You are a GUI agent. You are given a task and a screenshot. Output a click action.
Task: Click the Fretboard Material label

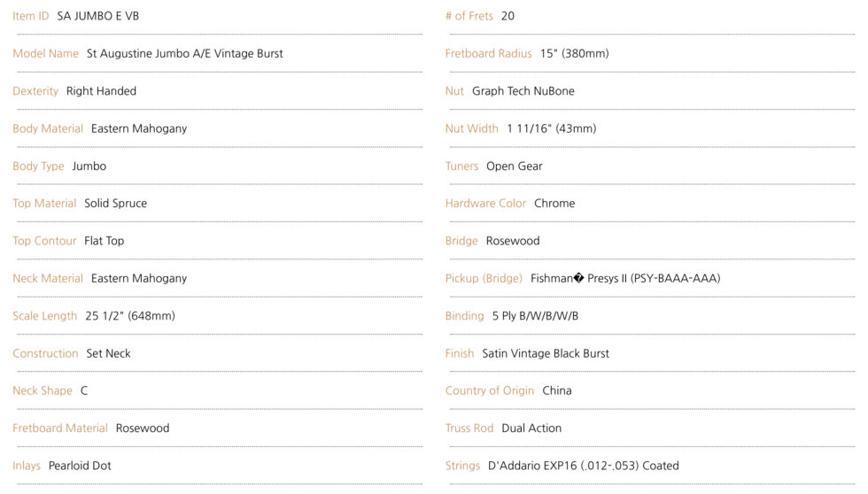click(60, 428)
